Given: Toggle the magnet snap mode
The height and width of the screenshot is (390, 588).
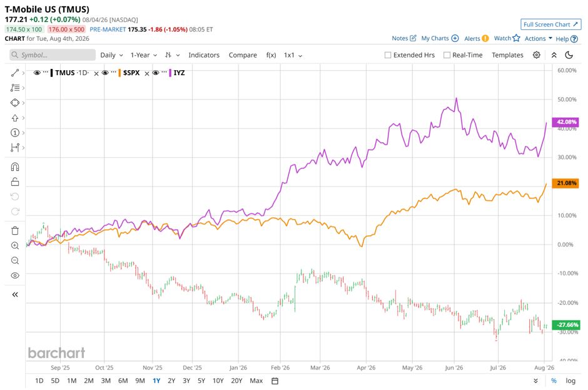Looking at the screenshot, I should [15, 167].
